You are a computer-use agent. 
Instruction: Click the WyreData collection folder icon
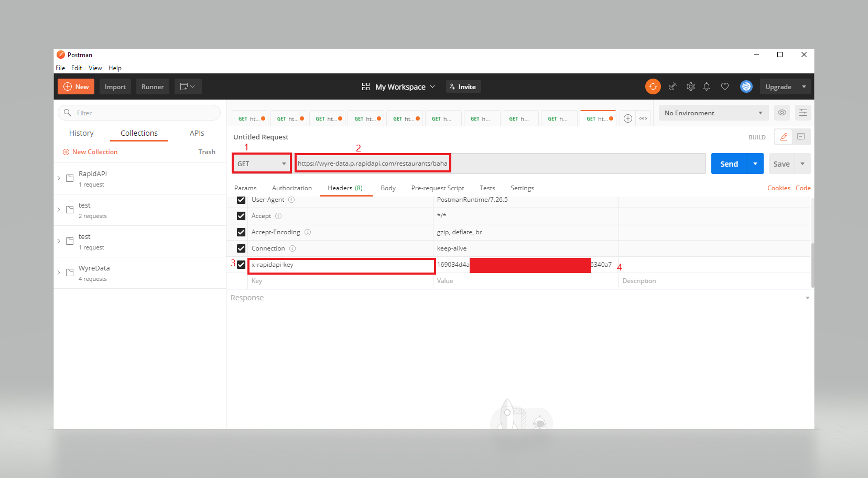pos(70,273)
